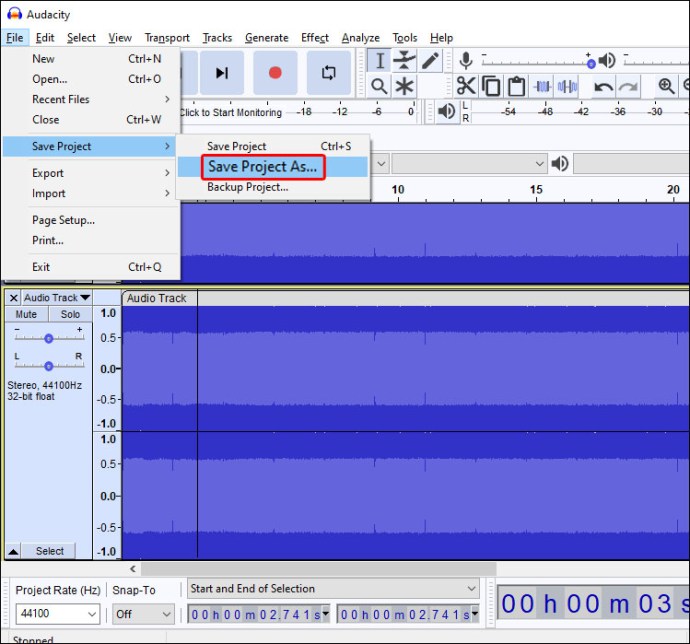Click the speaker icon beside the recording level slider
Image resolution: width=690 pixels, height=644 pixels.
pyautogui.click(x=607, y=60)
